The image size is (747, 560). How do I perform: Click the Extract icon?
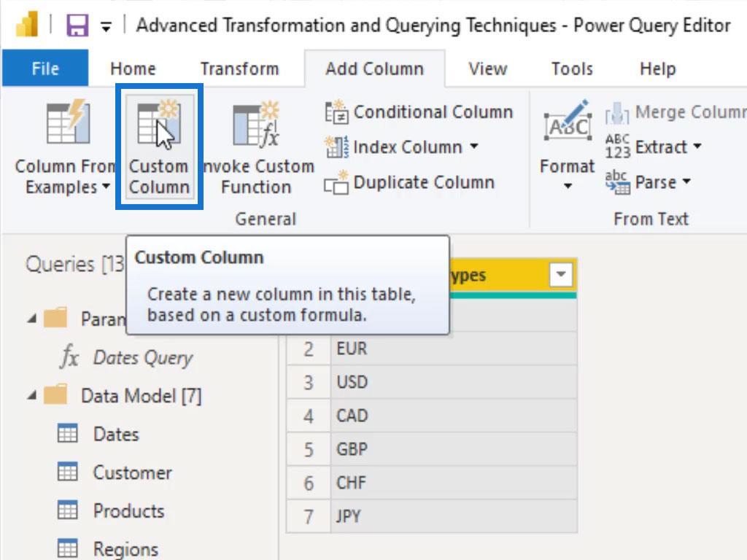(617, 147)
